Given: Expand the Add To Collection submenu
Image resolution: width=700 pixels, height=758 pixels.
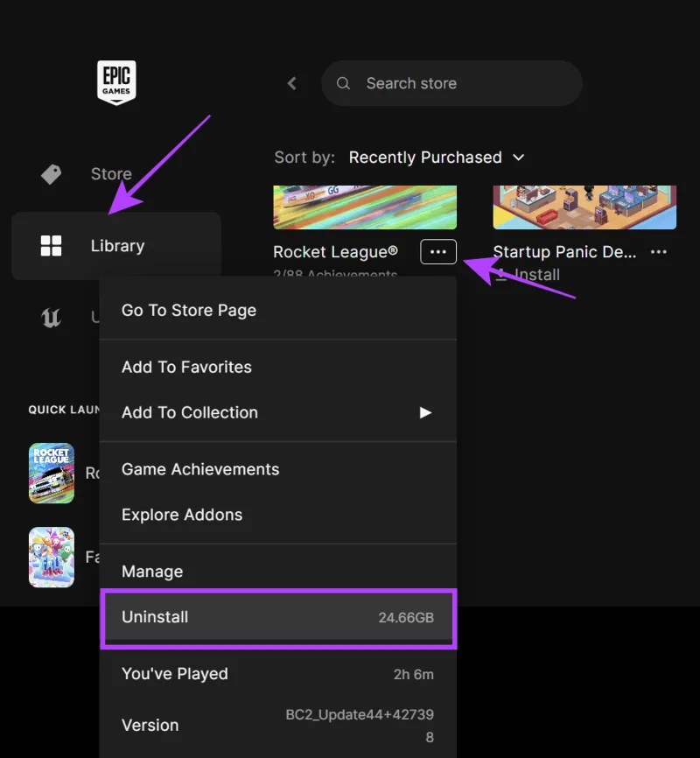Looking at the screenshot, I should pos(278,412).
